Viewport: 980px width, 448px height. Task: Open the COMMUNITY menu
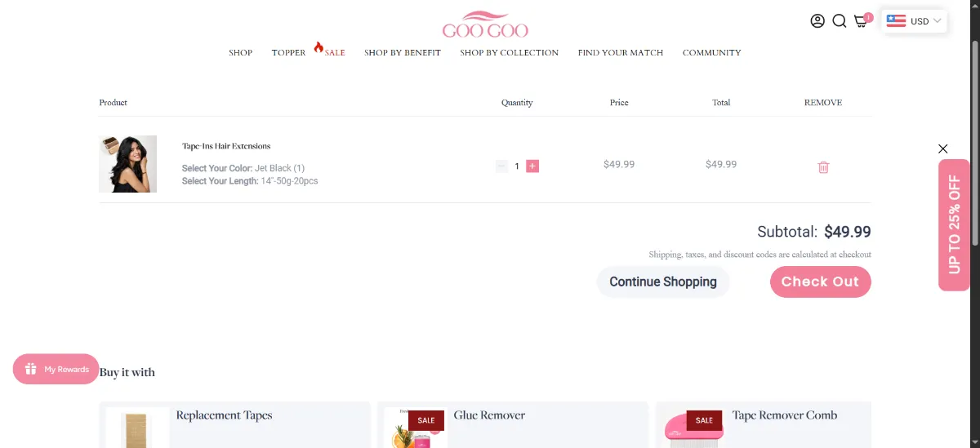712,52
